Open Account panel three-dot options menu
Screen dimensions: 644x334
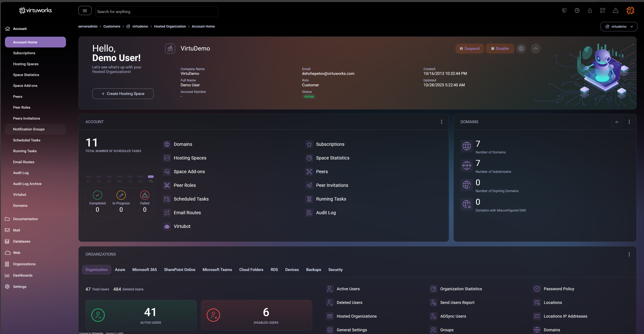coord(442,122)
